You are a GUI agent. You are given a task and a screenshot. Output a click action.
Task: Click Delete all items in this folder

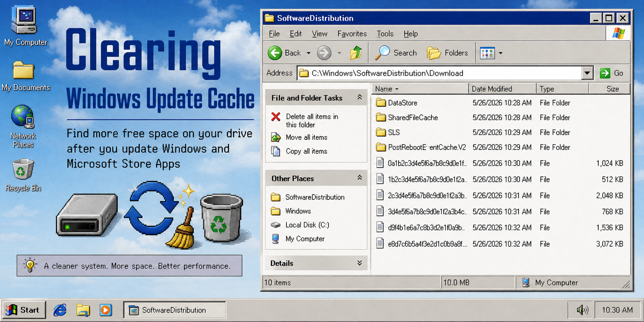point(312,121)
